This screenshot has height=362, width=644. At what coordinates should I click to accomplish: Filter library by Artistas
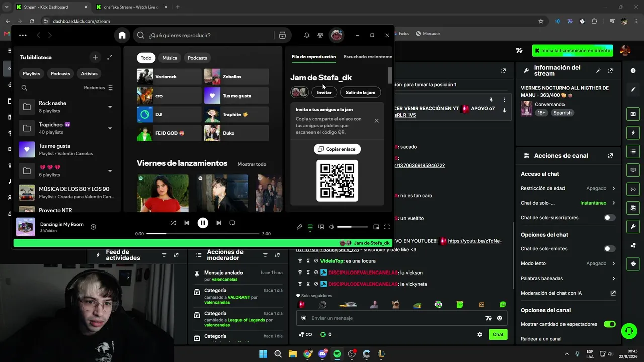tap(89, 74)
